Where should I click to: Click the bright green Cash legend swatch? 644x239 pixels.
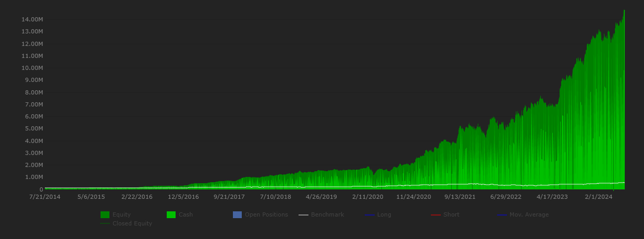[171, 214]
